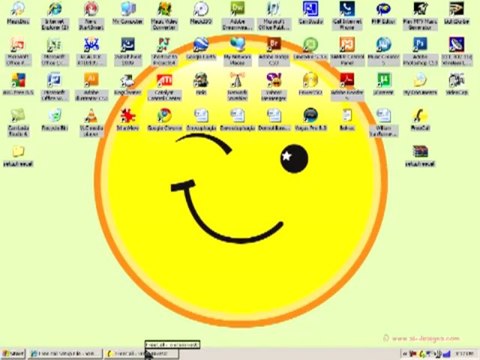Open the Internet Explorer desktop shortcut
The height and width of the screenshot is (360, 480).
pyautogui.click(x=55, y=16)
